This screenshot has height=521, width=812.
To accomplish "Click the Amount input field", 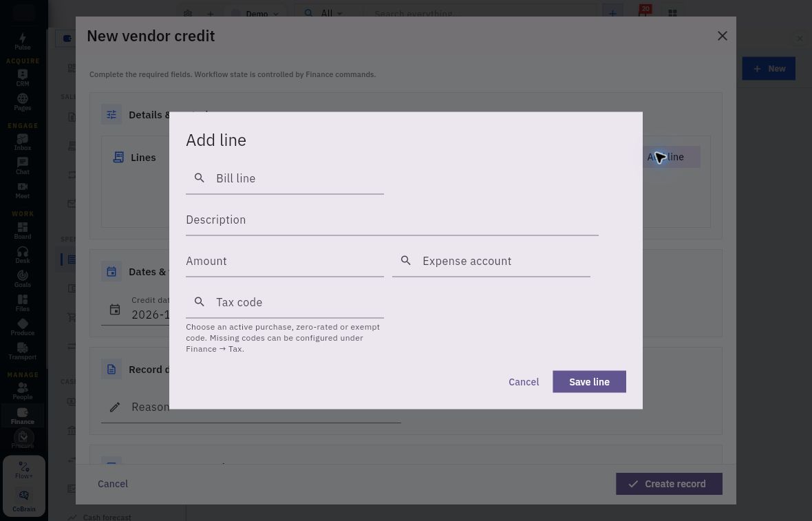I will pos(284,261).
